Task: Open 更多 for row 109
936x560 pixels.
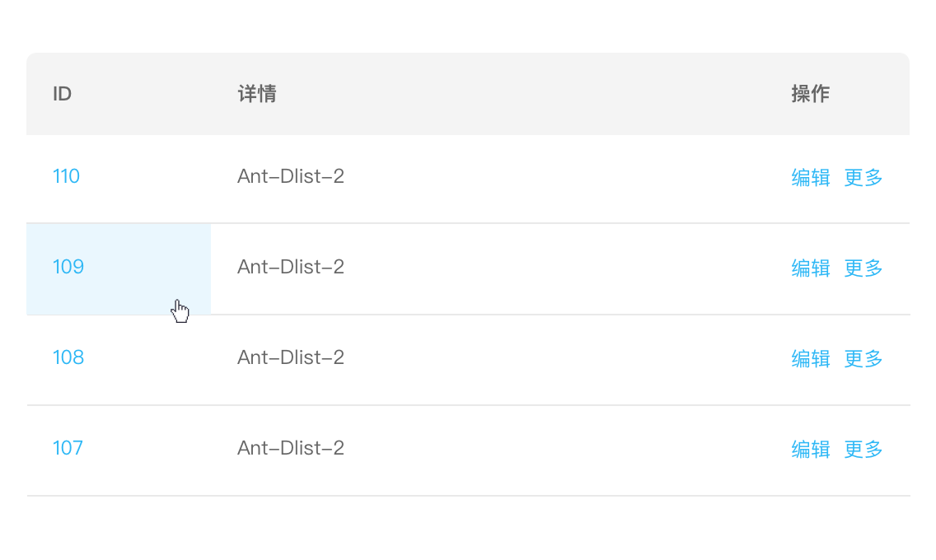Action: click(x=863, y=268)
